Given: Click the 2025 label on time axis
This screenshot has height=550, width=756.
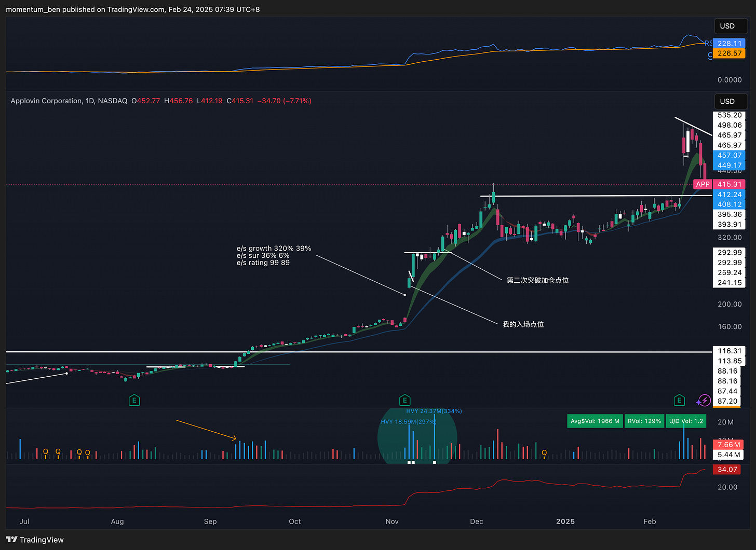Looking at the screenshot, I should (565, 521).
